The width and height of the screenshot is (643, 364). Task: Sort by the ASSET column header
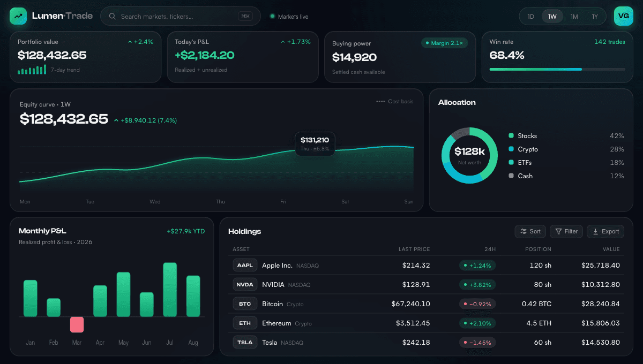point(241,249)
